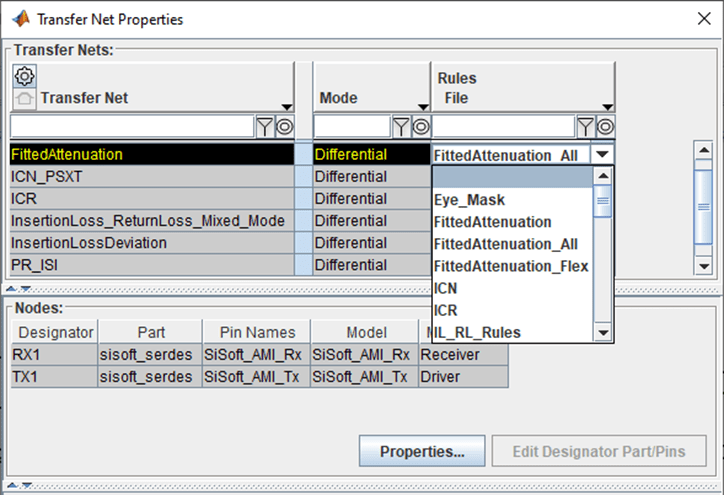The image size is (724, 495).
Task: Open the Mode column header menu arrow
Action: 423,107
